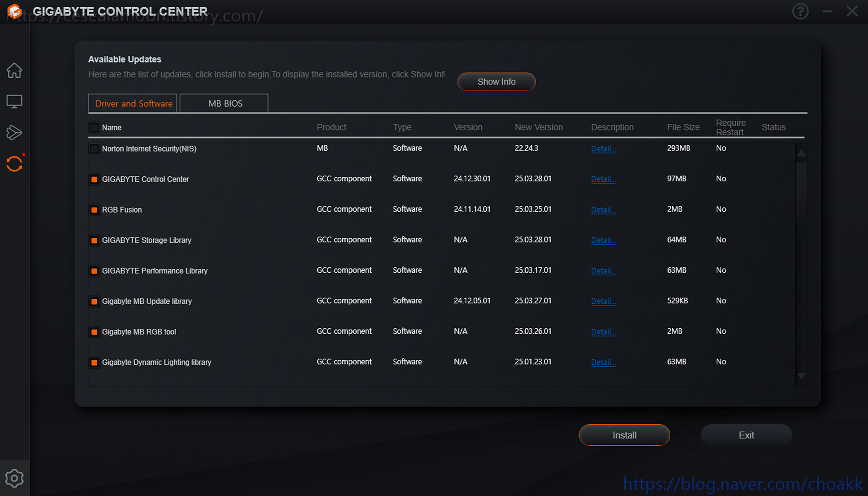Click installed version 24.12.05.01 cell
The height and width of the screenshot is (496, 868).
[x=472, y=301]
